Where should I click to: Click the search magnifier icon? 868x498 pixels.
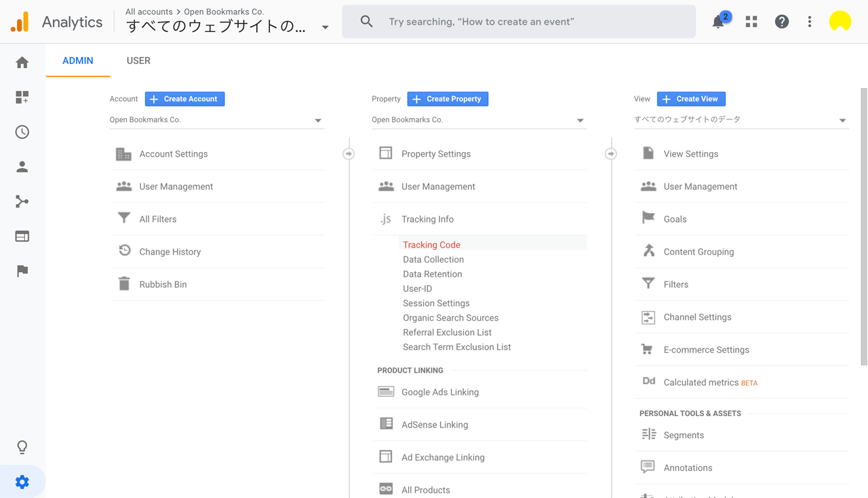point(367,22)
